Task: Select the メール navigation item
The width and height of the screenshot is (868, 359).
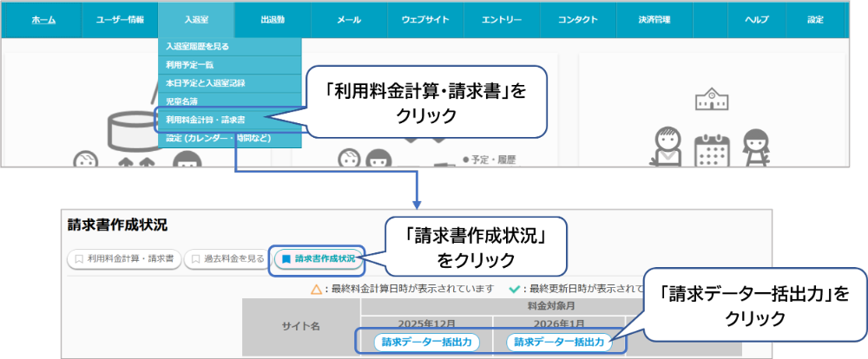Action: pos(348,20)
